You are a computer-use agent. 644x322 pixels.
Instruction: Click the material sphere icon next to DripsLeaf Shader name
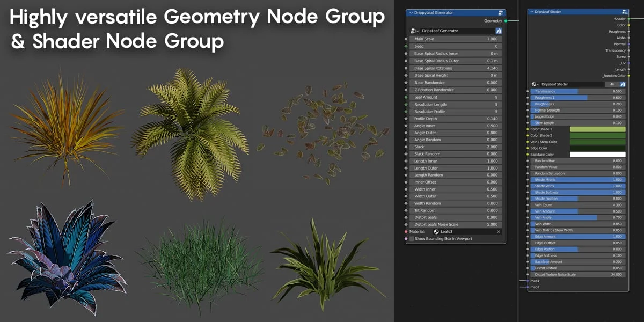pyautogui.click(x=534, y=84)
